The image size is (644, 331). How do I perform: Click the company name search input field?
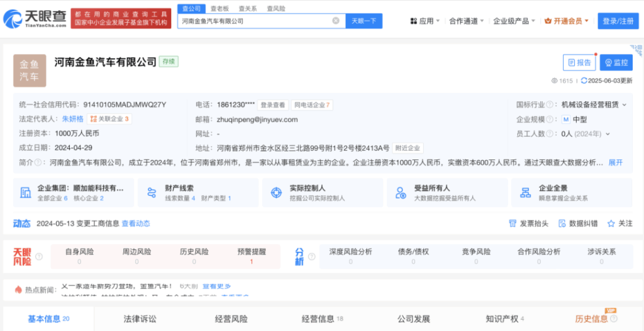(x=254, y=21)
